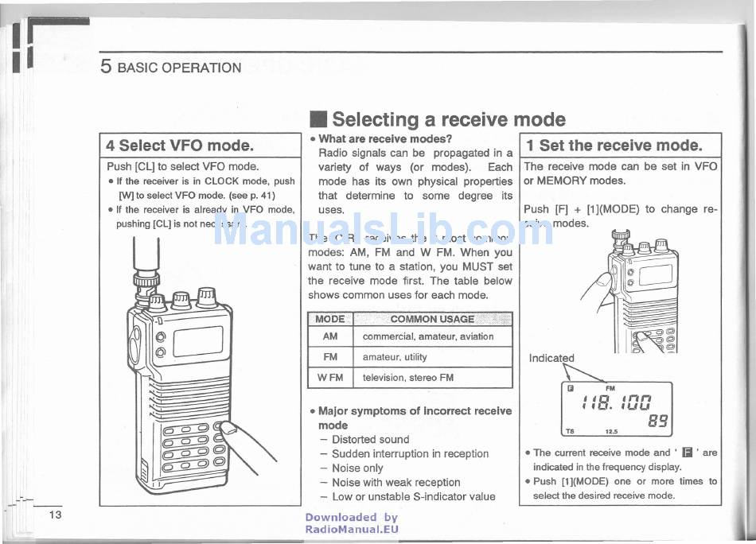Click the MODE column header
756x544 pixels.
(330, 319)
